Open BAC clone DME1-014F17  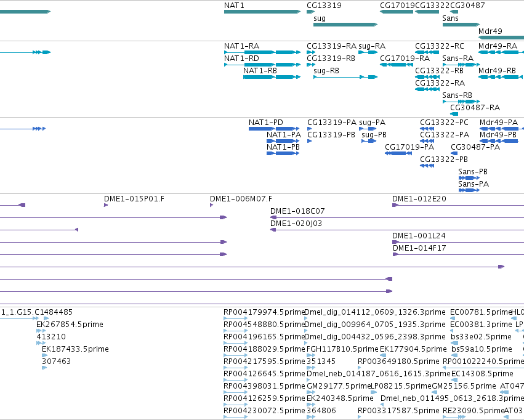tap(459, 254)
